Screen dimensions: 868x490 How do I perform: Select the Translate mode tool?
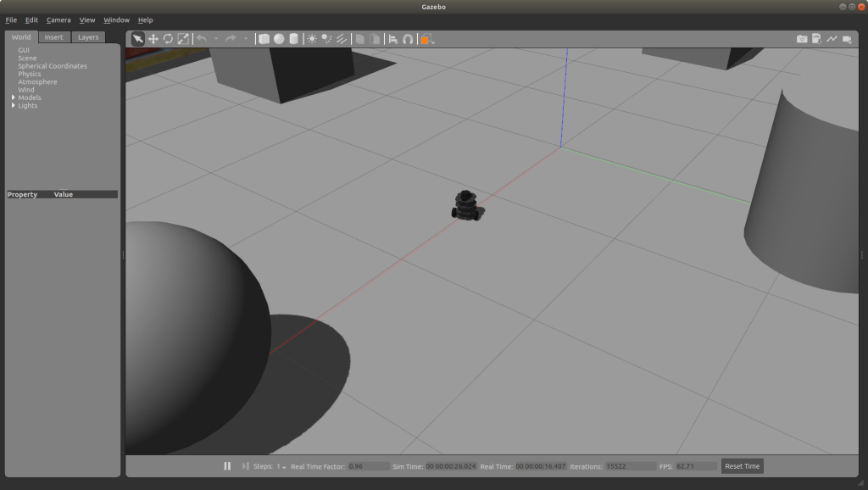tap(153, 39)
